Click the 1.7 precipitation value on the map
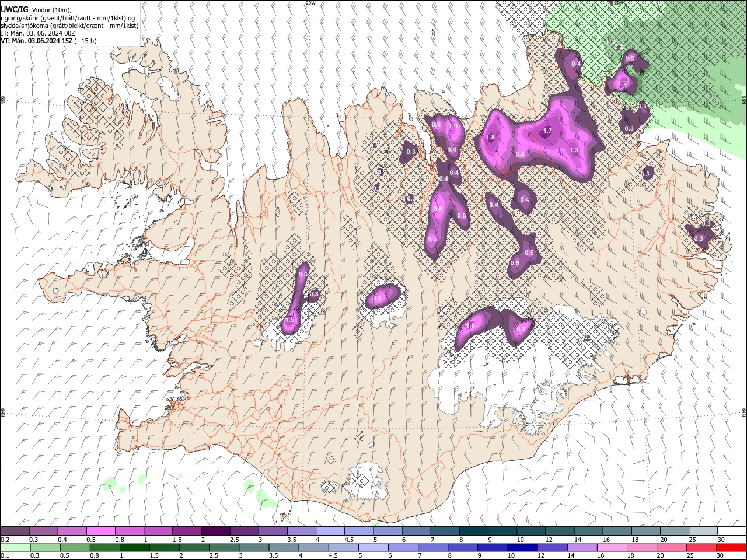 [x=547, y=131]
